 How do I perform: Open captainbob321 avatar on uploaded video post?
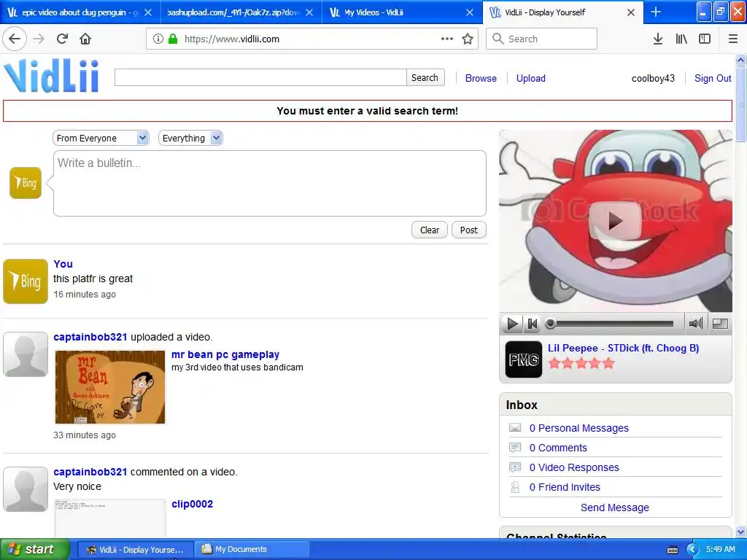pyautogui.click(x=26, y=354)
